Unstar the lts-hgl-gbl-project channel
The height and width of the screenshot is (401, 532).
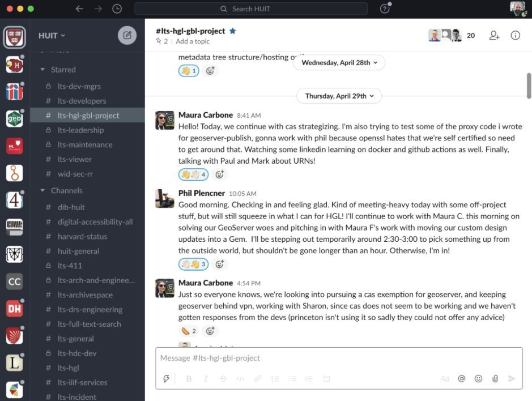[232, 31]
